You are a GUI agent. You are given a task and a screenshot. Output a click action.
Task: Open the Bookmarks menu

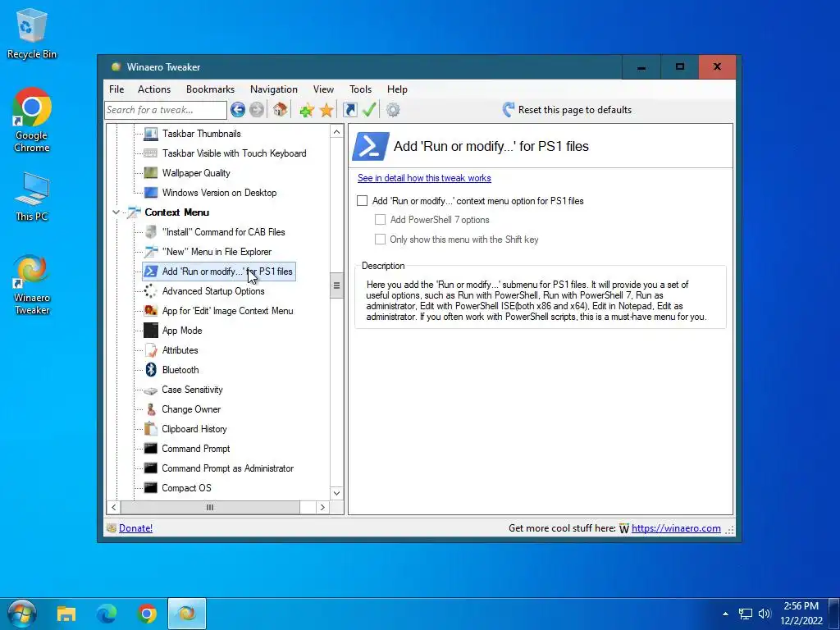click(x=210, y=89)
